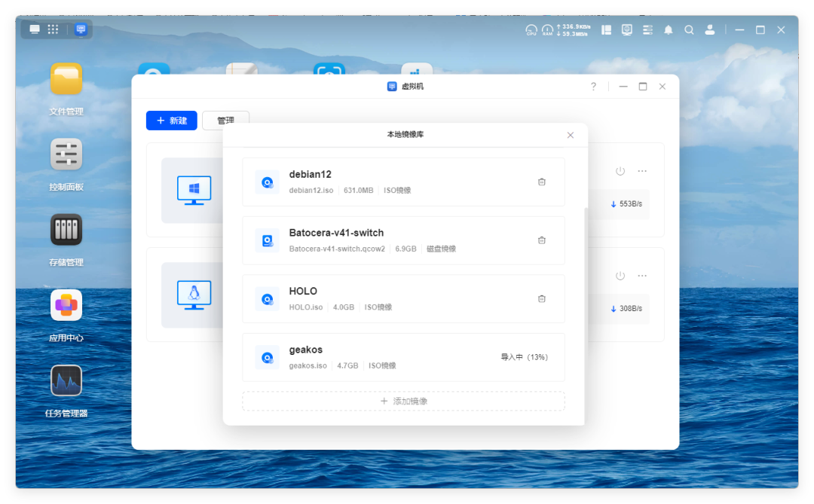Image resolution: width=814 pixels, height=504 pixels.
Task: Open the user account icon
Action: [710, 30]
